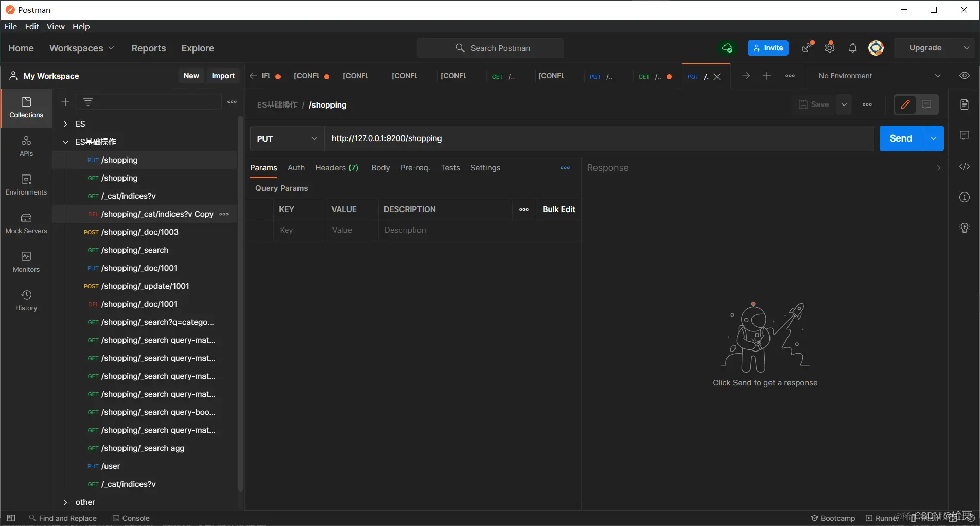Open the Mock Servers sidebar panel
The height and width of the screenshot is (526, 980).
(26, 224)
